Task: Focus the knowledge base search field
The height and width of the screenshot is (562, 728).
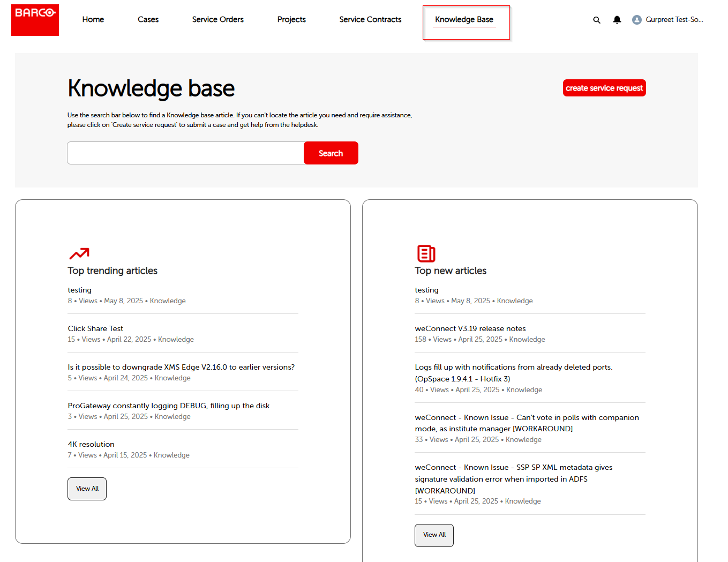Action: click(x=185, y=153)
